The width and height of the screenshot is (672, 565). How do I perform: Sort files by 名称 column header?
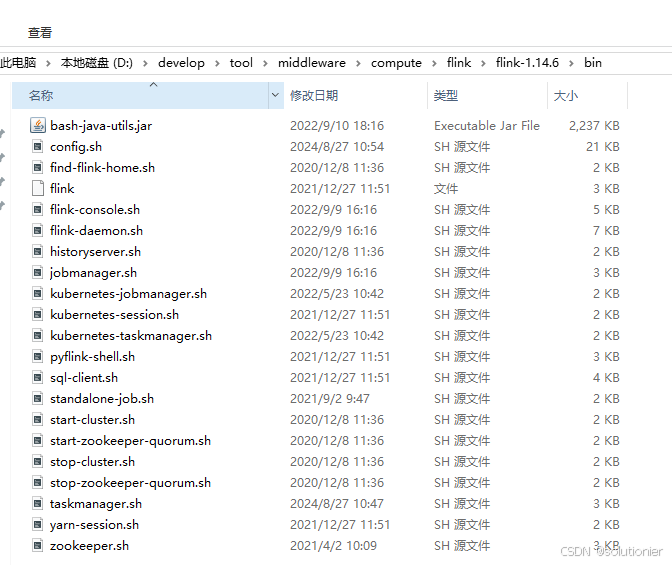point(140,95)
